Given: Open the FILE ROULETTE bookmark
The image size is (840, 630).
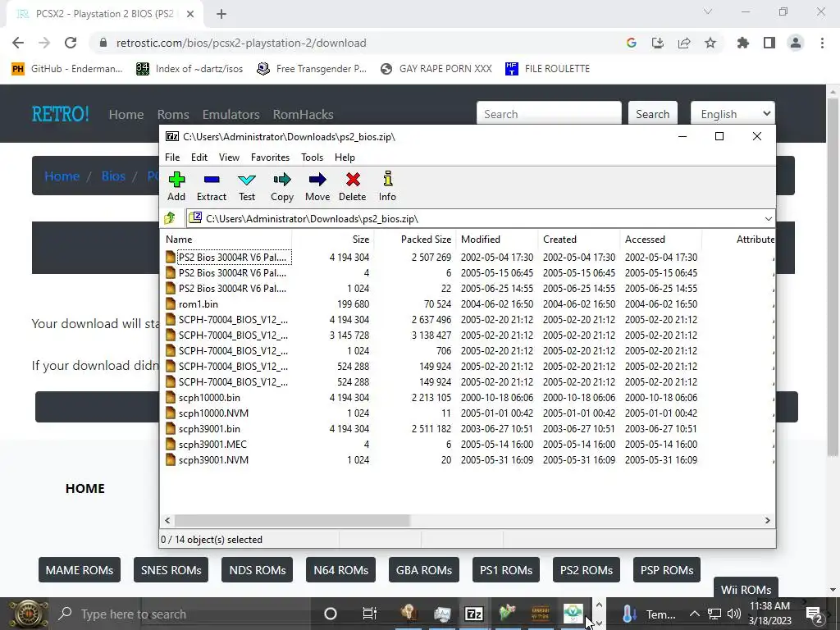Looking at the screenshot, I should coord(547,69).
